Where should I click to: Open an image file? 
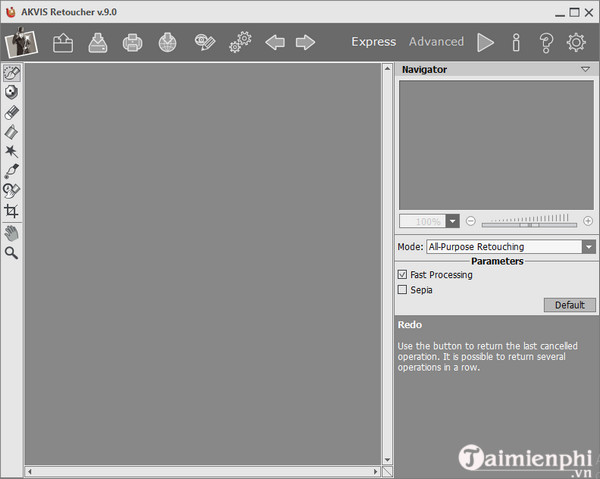pyautogui.click(x=63, y=42)
